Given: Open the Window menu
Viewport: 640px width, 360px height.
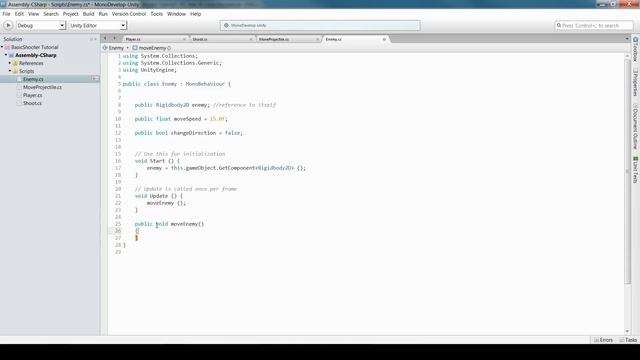Looking at the screenshot, I should click(x=176, y=14).
